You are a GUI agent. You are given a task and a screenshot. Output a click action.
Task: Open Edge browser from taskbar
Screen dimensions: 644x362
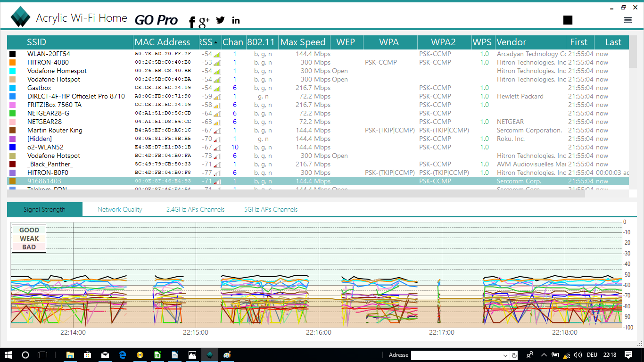(123, 355)
